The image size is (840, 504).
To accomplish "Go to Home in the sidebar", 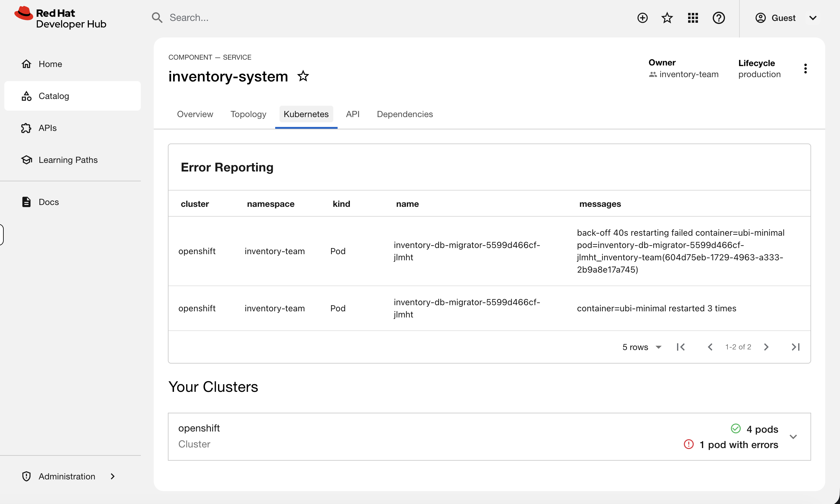I will 72,64.
